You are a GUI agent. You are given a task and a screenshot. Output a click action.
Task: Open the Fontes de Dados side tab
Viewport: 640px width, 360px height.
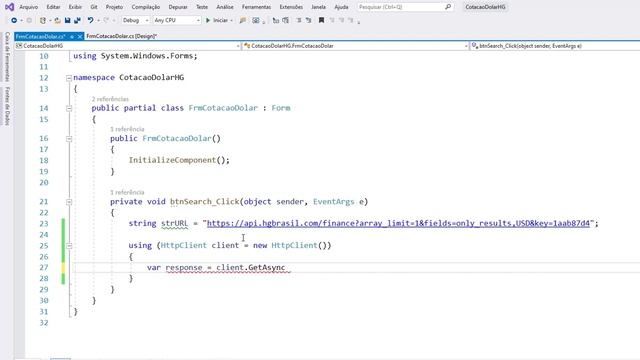[7, 106]
